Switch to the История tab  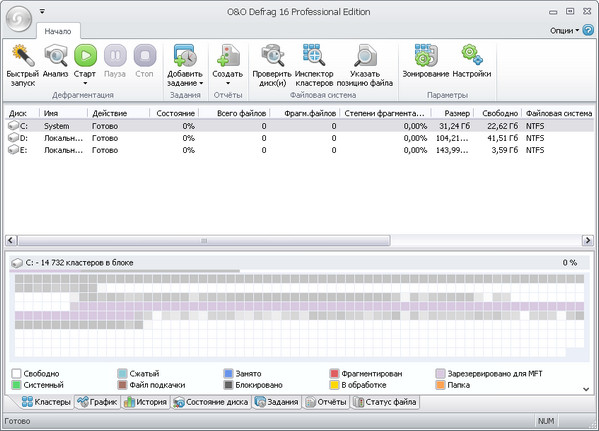146,402
